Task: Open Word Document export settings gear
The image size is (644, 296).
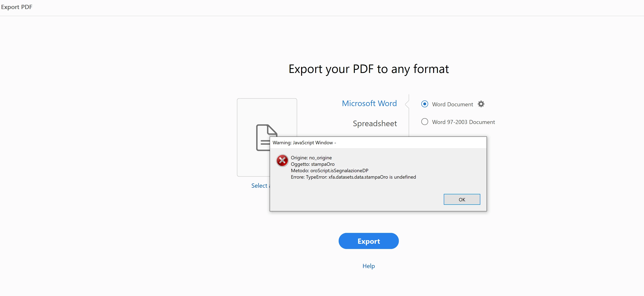Action: [x=481, y=104]
